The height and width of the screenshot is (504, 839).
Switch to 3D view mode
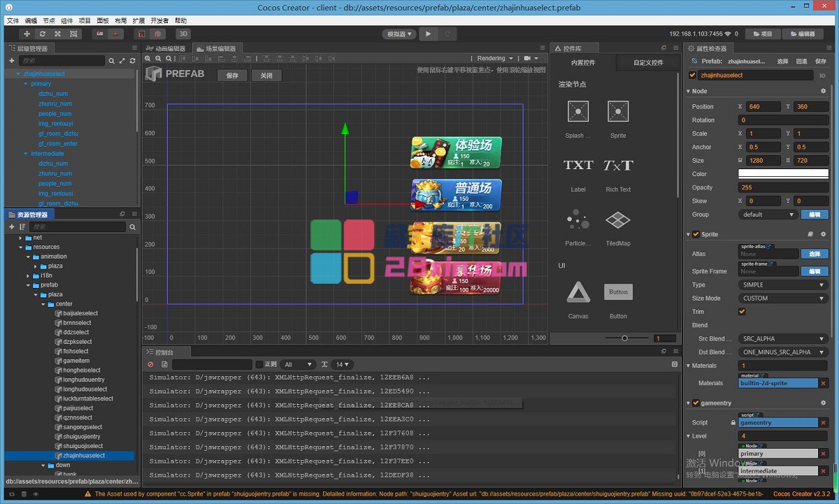pos(182,34)
